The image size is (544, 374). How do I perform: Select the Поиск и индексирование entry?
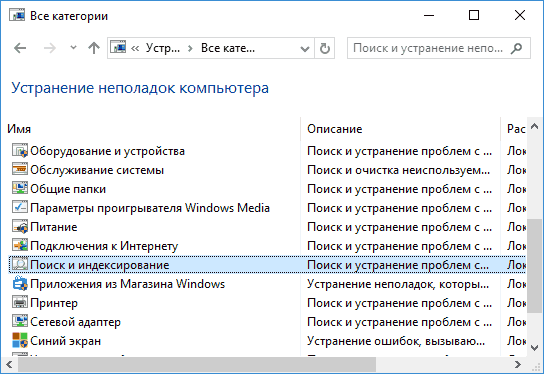coord(267,265)
